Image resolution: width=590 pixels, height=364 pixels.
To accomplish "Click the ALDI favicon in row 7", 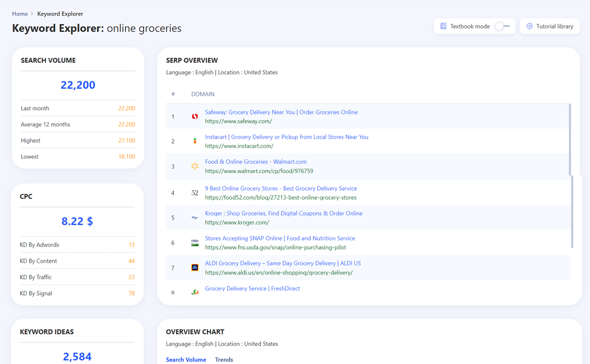I will [x=194, y=268].
